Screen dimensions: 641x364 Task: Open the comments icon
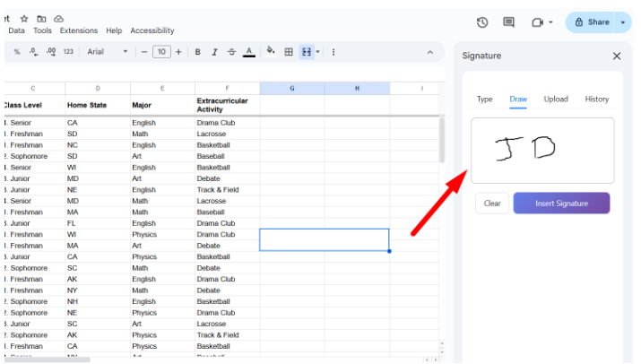(x=509, y=22)
